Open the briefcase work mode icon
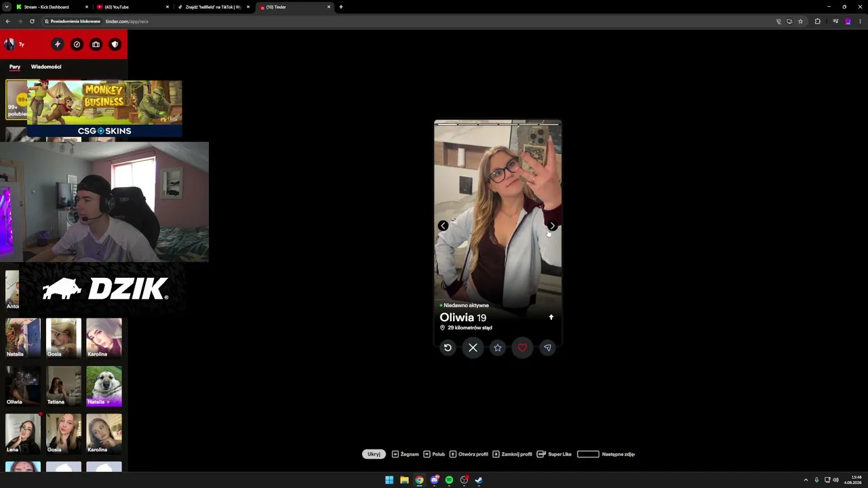 (x=96, y=44)
